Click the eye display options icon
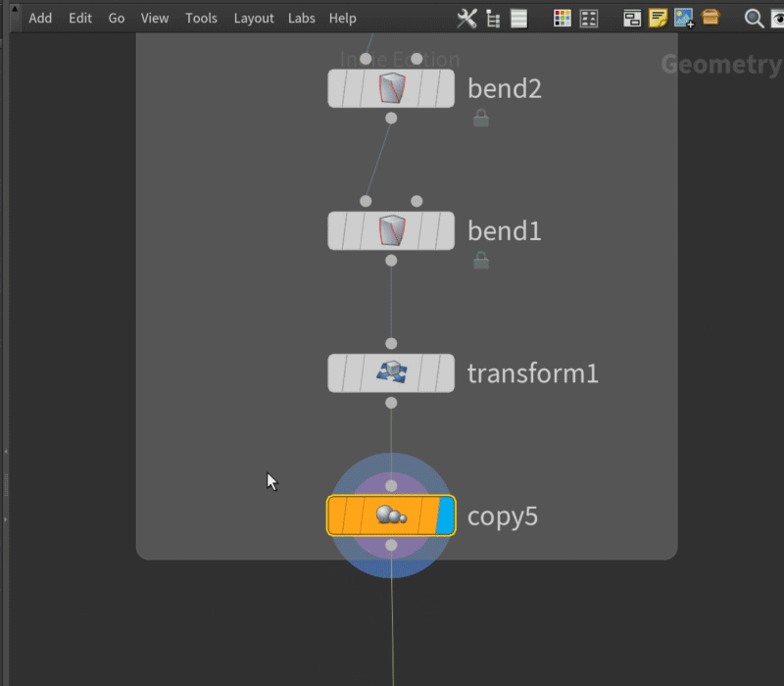 (778, 19)
